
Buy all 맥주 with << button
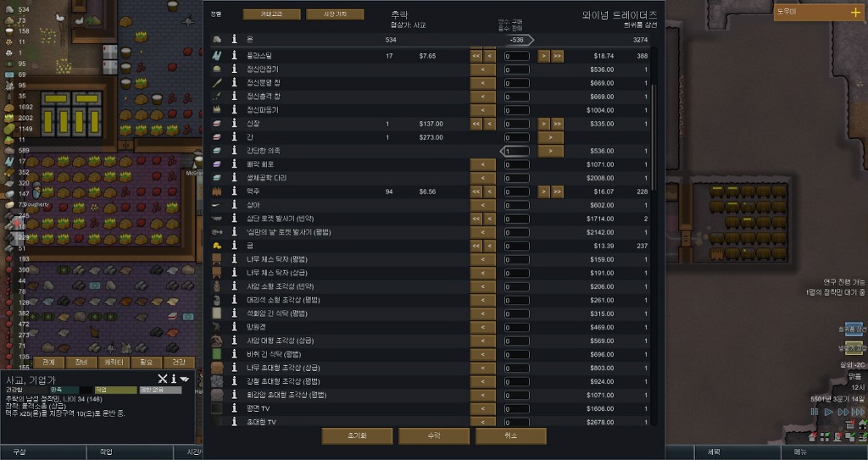click(476, 191)
